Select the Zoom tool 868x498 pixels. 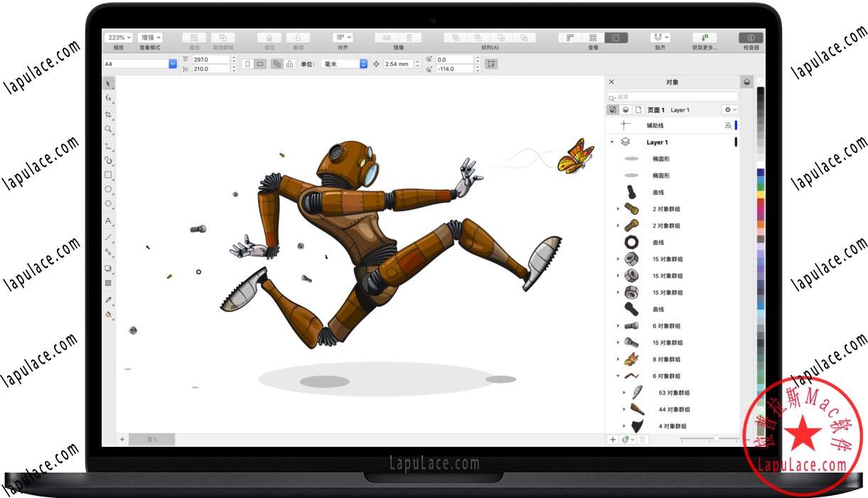click(107, 127)
